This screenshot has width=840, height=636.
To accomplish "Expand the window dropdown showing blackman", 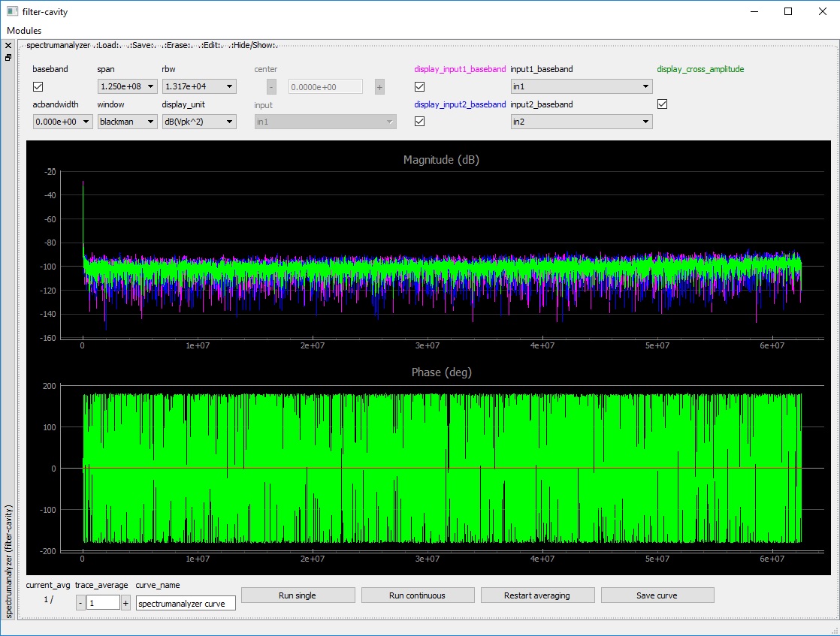I will pyautogui.click(x=127, y=122).
